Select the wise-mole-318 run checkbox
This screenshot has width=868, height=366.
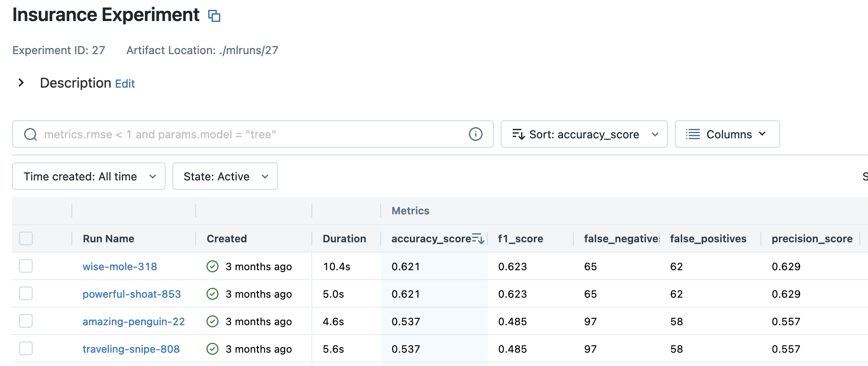point(26,266)
